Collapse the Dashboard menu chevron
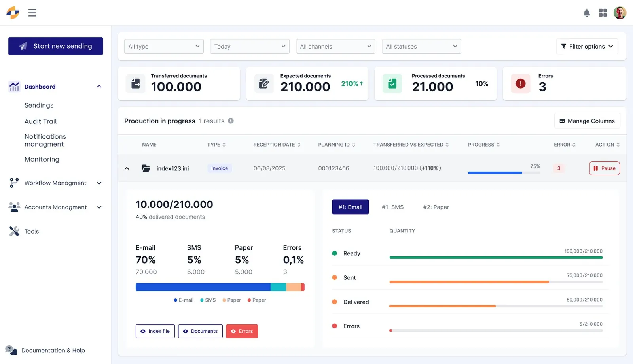Viewport: 633px width, 364px height. 99,87
